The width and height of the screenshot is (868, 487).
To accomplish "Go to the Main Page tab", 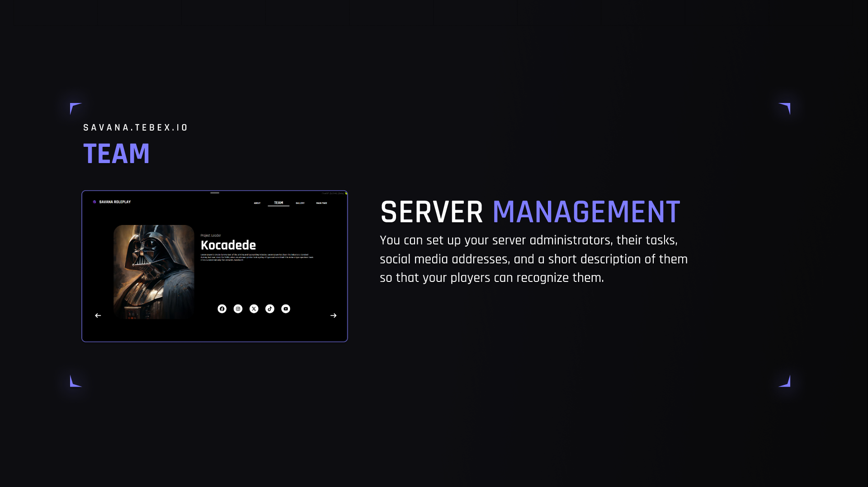I will pos(321,203).
